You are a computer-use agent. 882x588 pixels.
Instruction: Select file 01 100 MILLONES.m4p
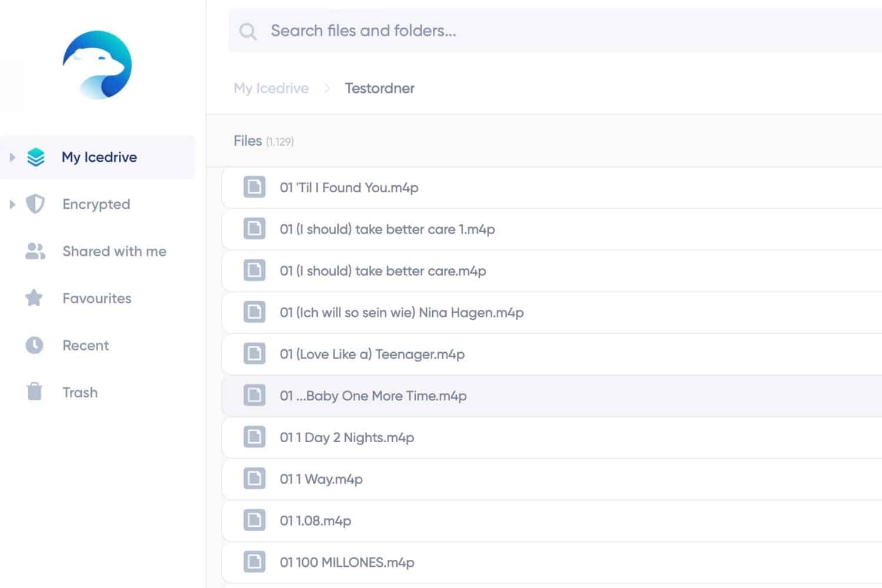click(x=552, y=563)
